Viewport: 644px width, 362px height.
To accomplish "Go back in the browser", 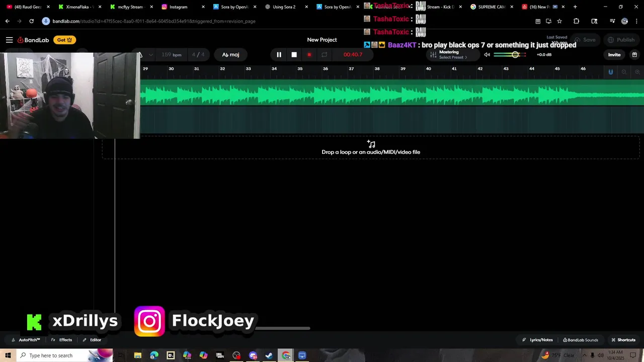I will [x=7, y=21].
